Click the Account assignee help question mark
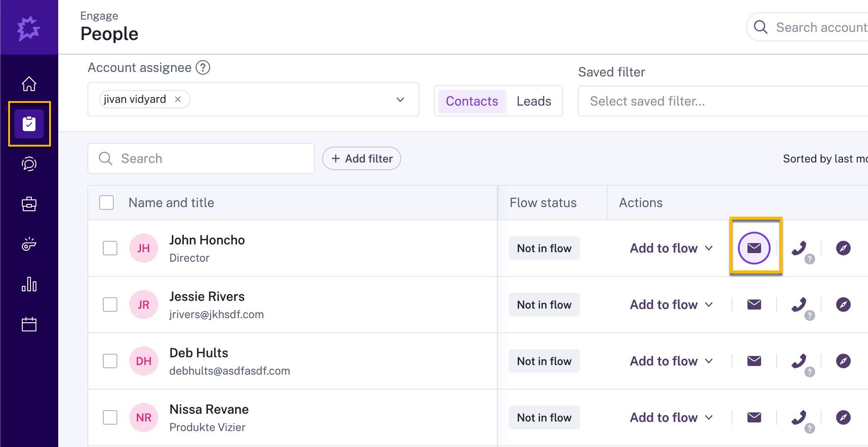 coord(203,67)
